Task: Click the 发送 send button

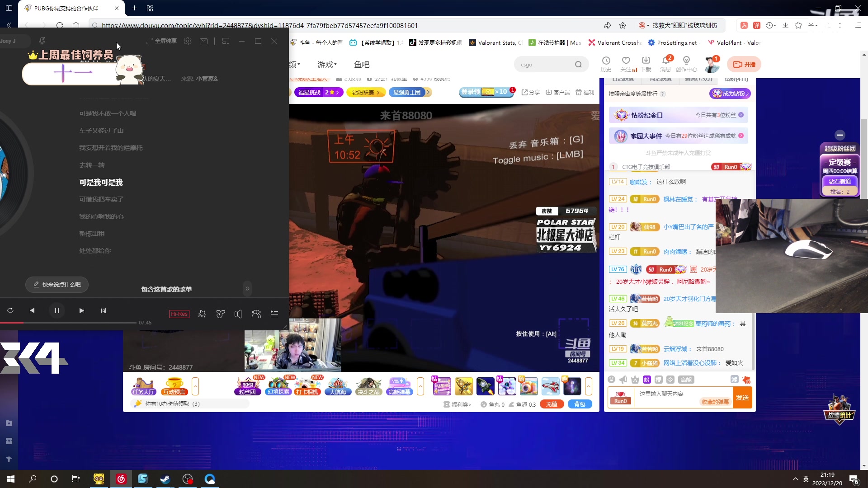Action: (x=742, y=398)
